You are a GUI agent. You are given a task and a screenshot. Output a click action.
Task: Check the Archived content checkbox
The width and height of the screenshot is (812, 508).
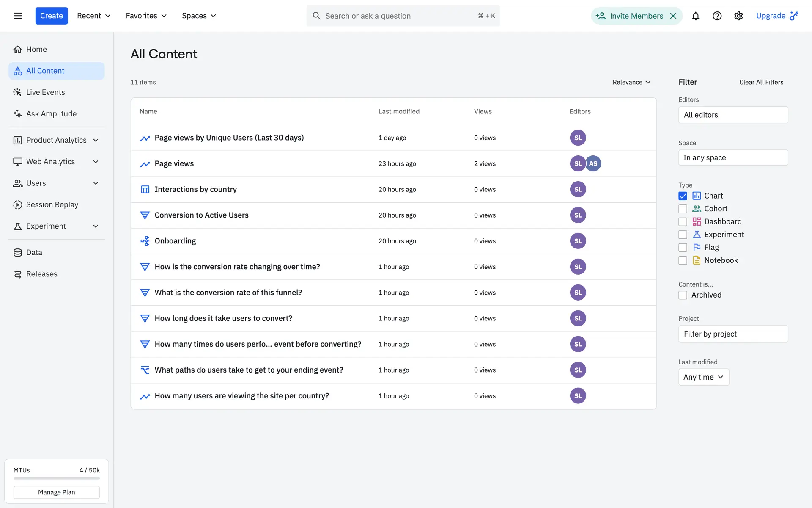click(683, 295)
